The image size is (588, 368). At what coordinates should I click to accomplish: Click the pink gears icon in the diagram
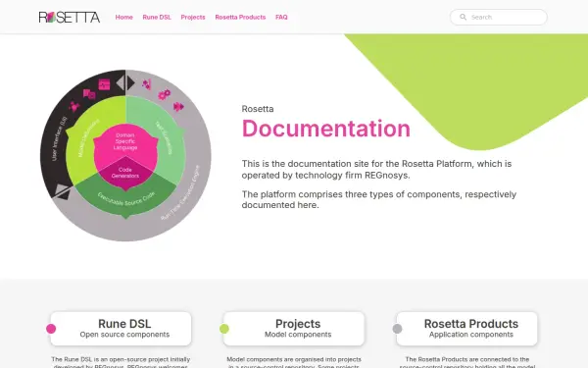tap(164, 94)
